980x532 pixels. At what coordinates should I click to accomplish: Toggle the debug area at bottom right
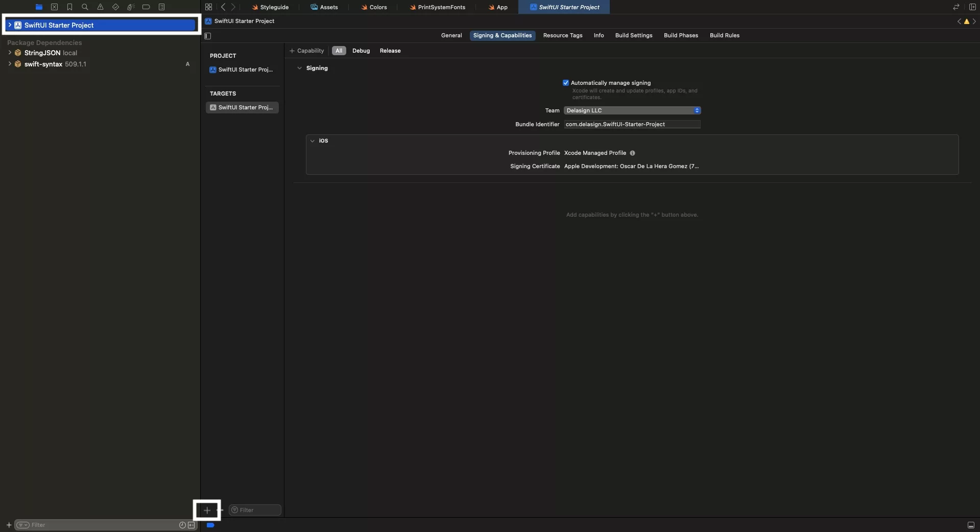click(971, 525)
